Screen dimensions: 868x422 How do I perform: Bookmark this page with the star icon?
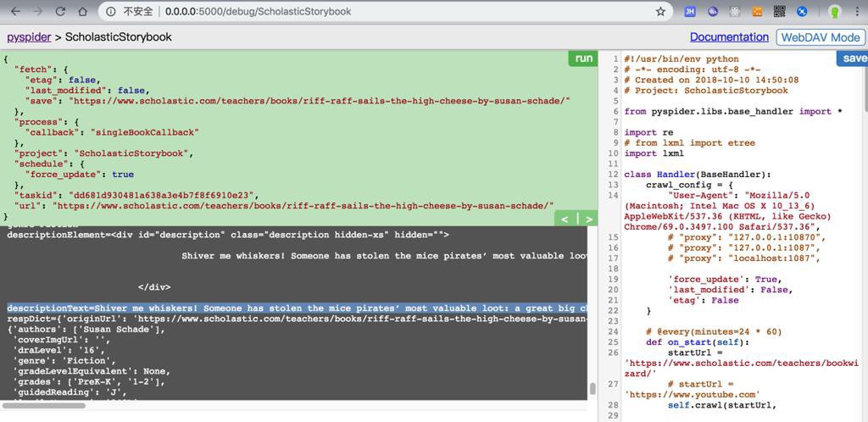coord(660,11)
